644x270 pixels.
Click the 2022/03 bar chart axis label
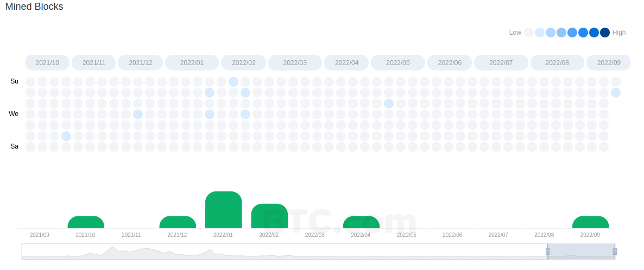pos(315,235)
